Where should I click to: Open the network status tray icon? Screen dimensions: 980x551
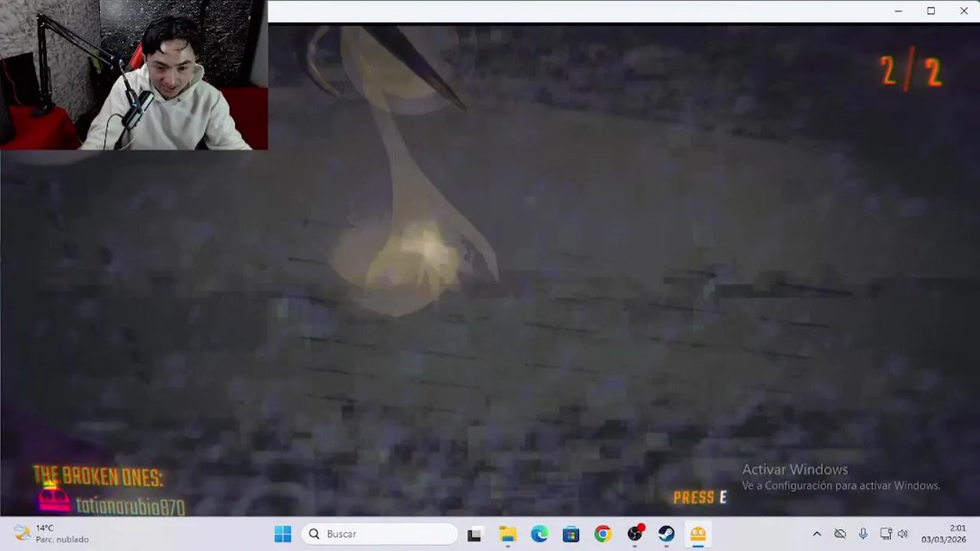886,534
